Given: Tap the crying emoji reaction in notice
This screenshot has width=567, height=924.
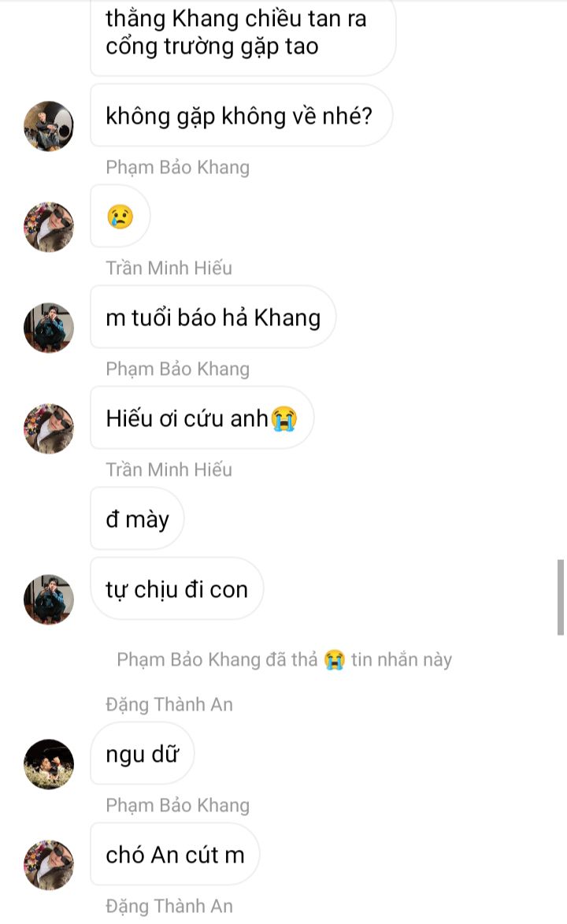Looking at the screenshot, I should (334, 659).
